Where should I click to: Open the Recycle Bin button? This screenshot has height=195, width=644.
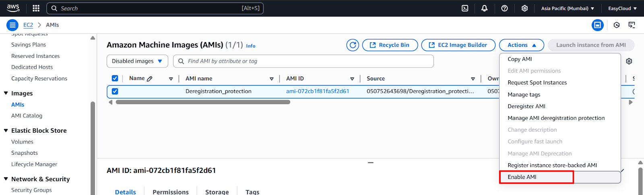pos(390,45)
